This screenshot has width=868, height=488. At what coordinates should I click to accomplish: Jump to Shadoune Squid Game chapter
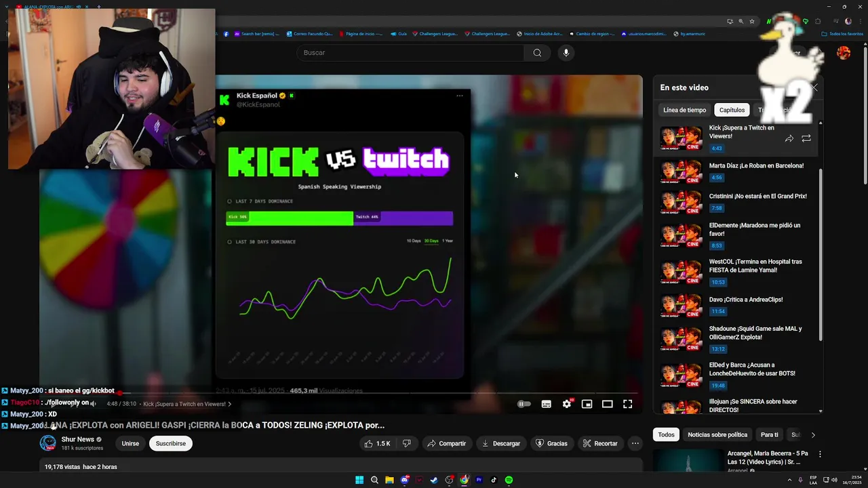tap(736, 339)
